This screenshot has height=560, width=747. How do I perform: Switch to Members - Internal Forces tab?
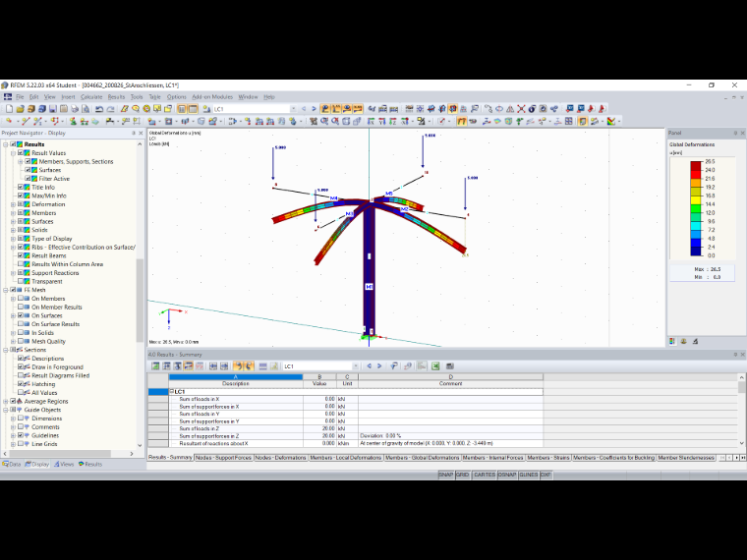tap(493, 458)
